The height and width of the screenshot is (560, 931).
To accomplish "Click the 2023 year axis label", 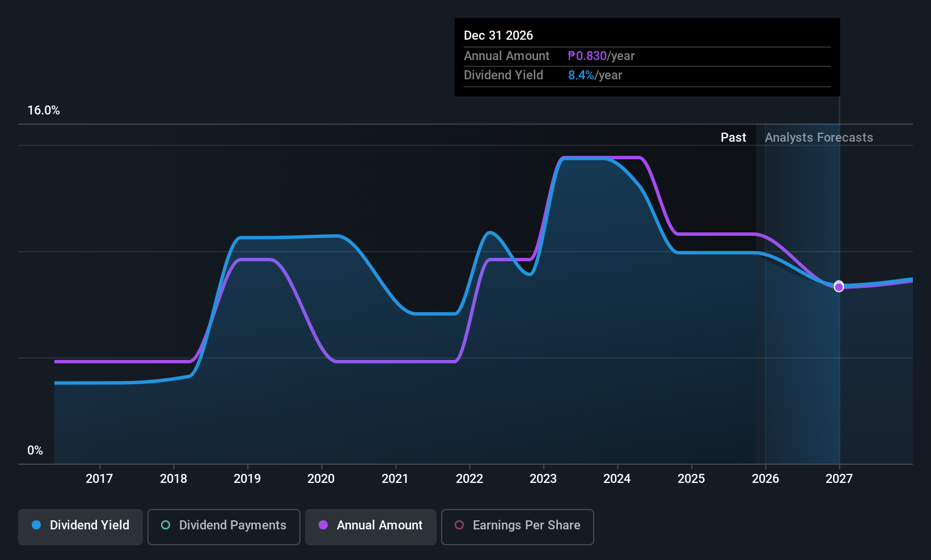I will 543,478.
